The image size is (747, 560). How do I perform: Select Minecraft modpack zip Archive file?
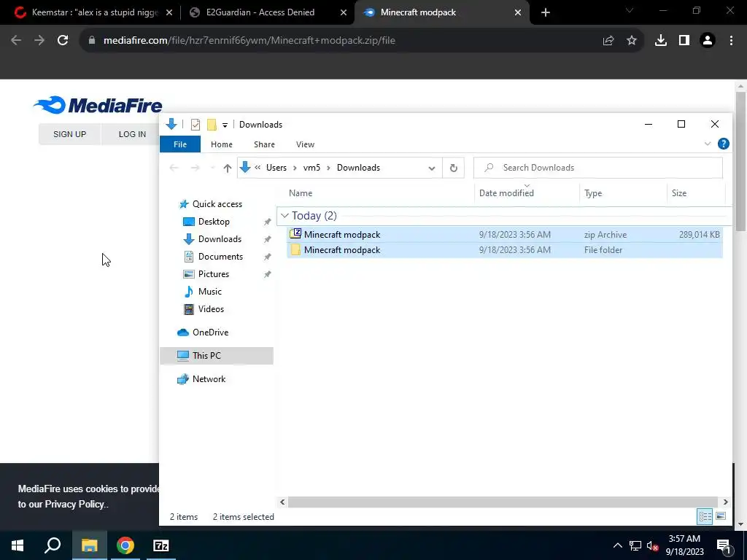point(505,235)
